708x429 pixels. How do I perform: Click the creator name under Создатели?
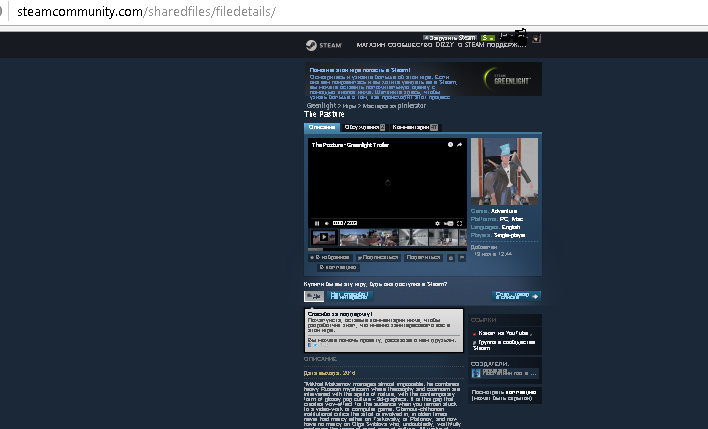coord(510,373)
